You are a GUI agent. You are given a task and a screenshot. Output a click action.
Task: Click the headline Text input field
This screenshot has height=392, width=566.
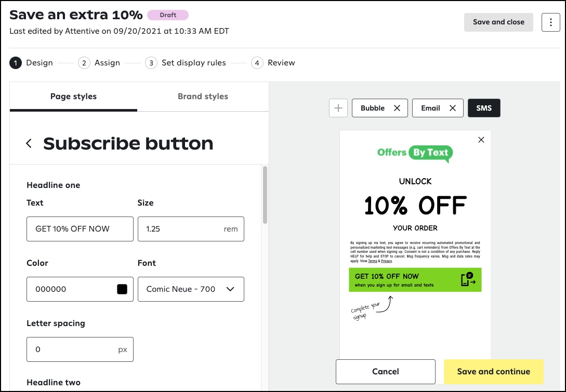point(80,229)
